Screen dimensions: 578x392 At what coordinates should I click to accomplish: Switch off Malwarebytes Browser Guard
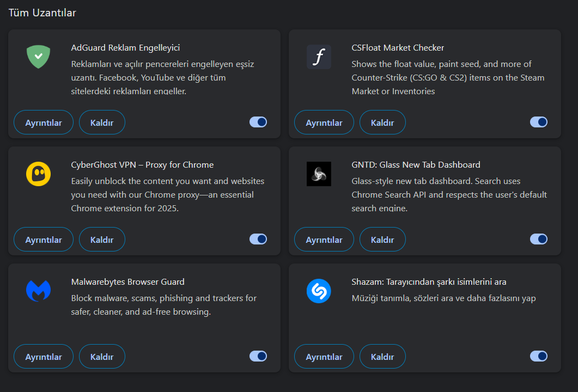pyautogui.click(x=258, y=356)
